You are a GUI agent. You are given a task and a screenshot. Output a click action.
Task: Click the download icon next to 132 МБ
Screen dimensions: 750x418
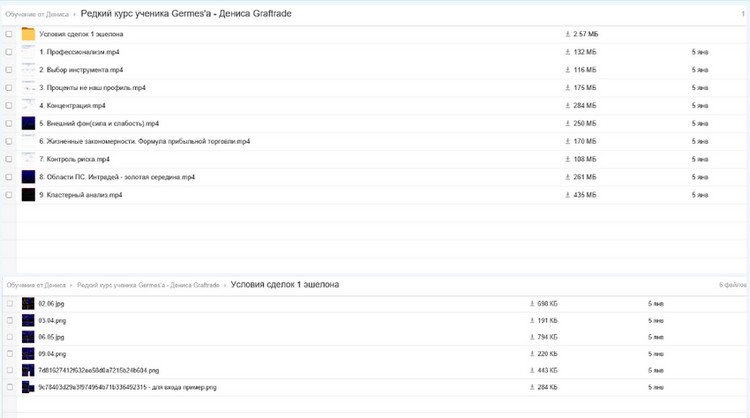pyautogui.click(x=566, y=52)
